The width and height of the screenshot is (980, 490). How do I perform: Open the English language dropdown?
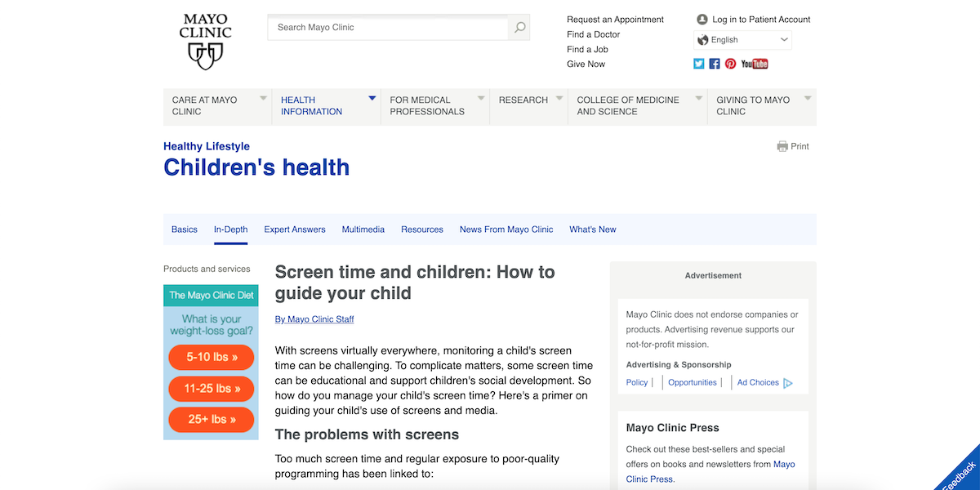coord(742,40)
